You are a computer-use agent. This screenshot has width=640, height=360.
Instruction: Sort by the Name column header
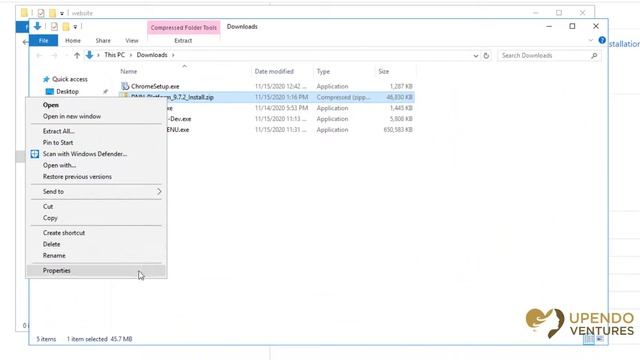129,71
